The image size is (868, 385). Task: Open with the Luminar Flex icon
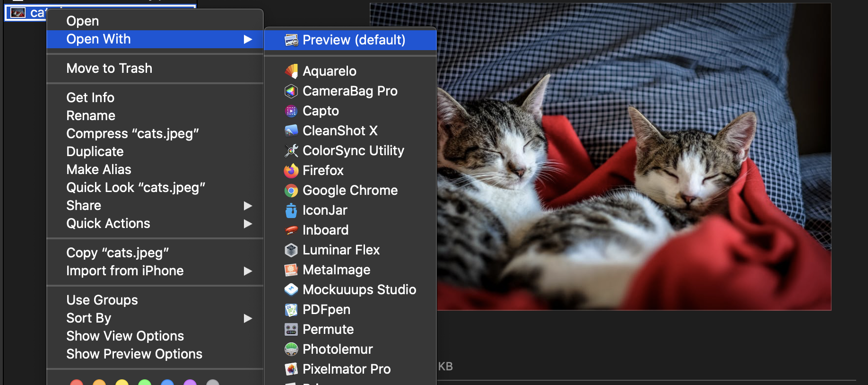(291, 250)
